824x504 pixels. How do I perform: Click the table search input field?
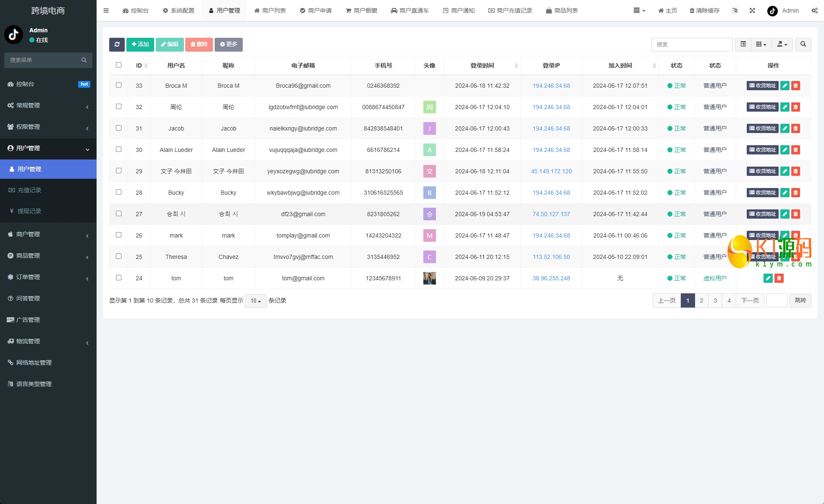[692, 44]
